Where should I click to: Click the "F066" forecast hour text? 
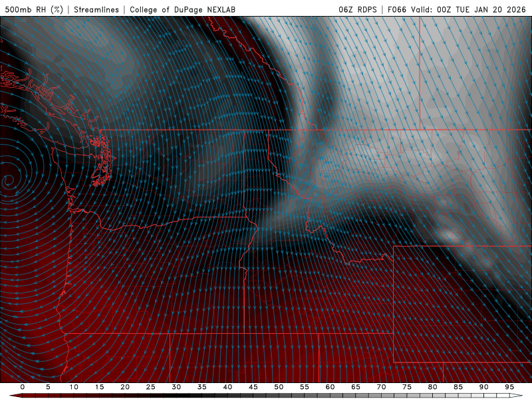coord(397,9)
